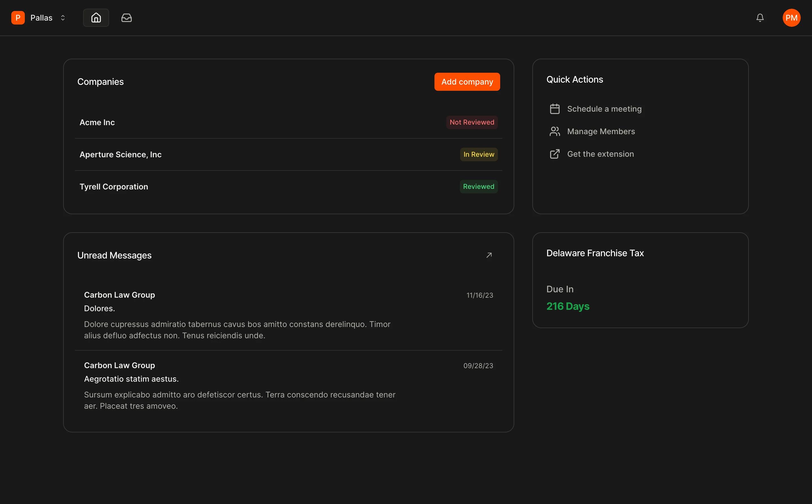
Task: Select the Schedule a meeting quick action
Action: (604, 109)
